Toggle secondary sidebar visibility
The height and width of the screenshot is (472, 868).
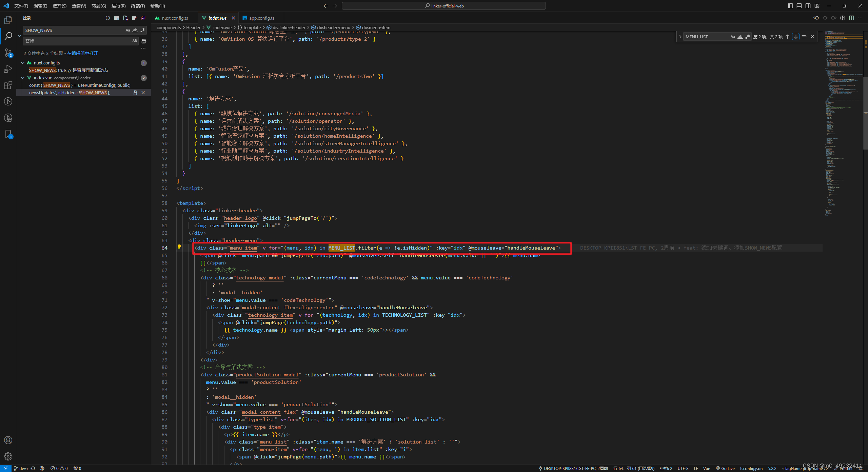click(x=808, y=6)
